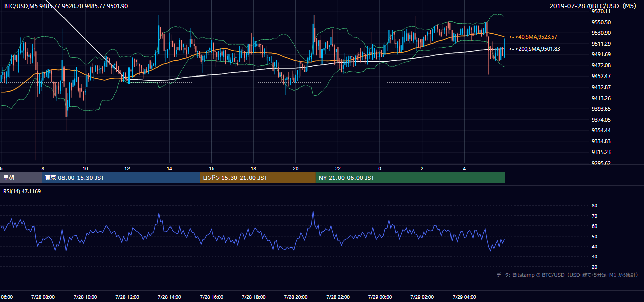Click the RSI(14) 47.1169 indicator label
Image resolution: width=644 pixels, height=302 pixels.
[23, 191]
